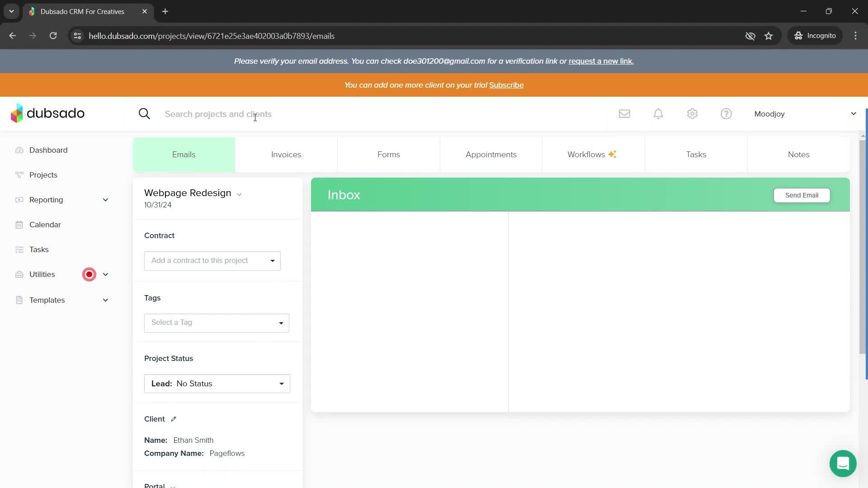Click the Dashboard sidebar icon
868x488 pixels.
[x=19, y=150]
